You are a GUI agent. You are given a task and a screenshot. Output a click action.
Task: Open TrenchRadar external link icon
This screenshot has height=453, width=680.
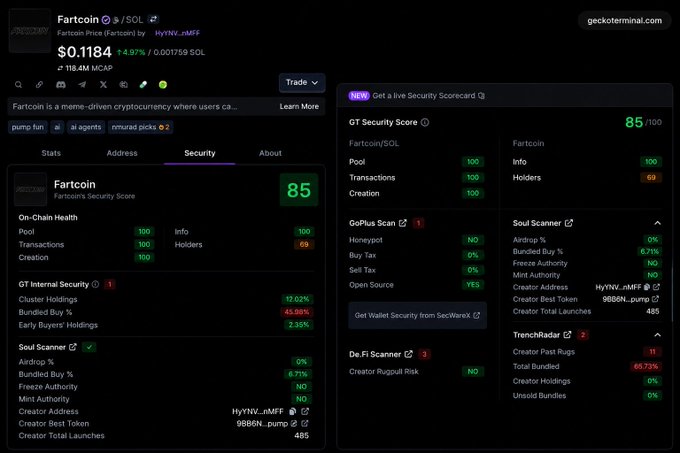point(567,335)
